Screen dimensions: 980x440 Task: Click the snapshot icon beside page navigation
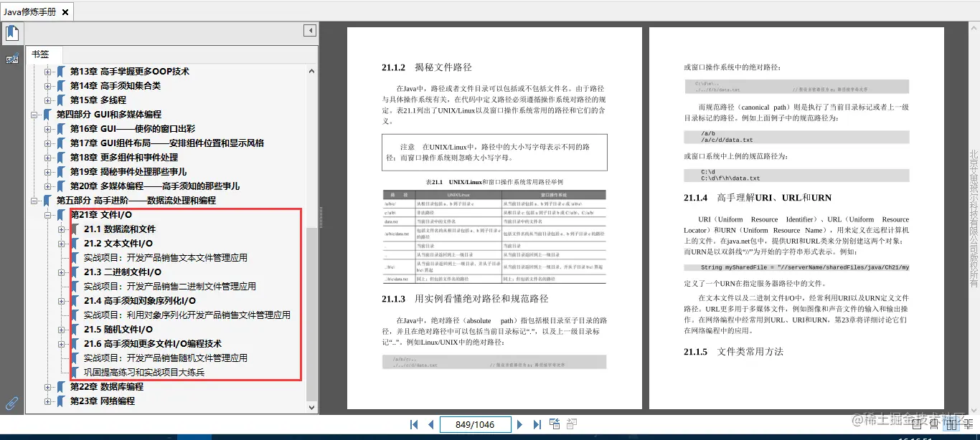click(x=554, y=424)
